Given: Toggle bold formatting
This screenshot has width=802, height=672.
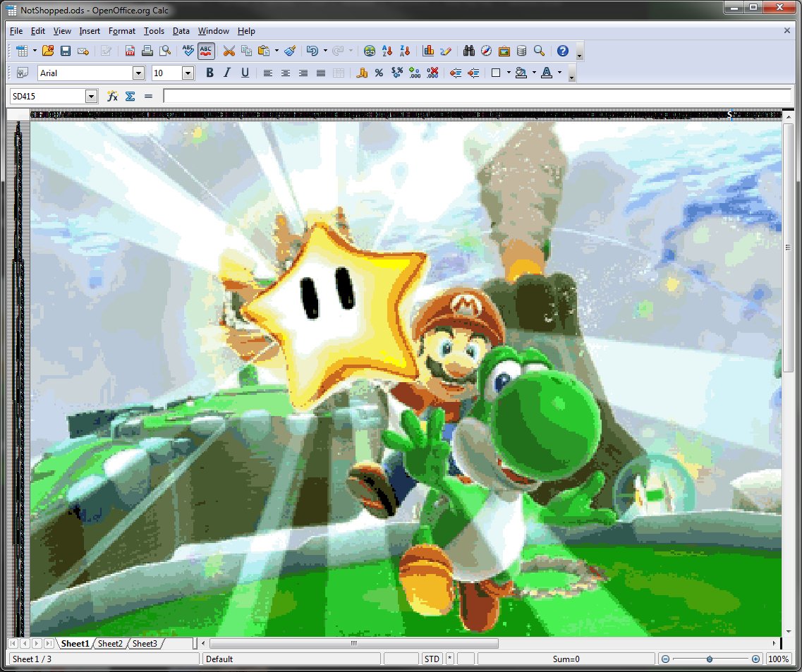Looking at the screenshot, I should pos(209,73).
